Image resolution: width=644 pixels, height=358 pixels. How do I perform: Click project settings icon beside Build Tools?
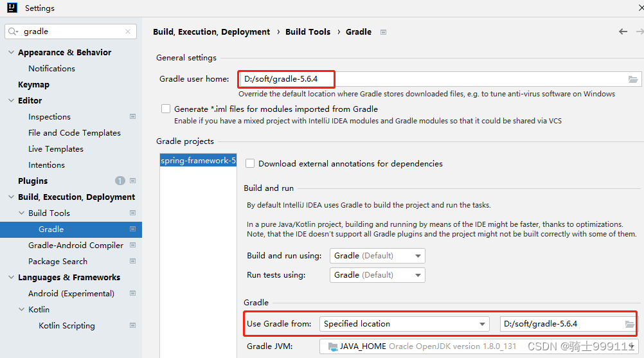click(x=132, y=213)
